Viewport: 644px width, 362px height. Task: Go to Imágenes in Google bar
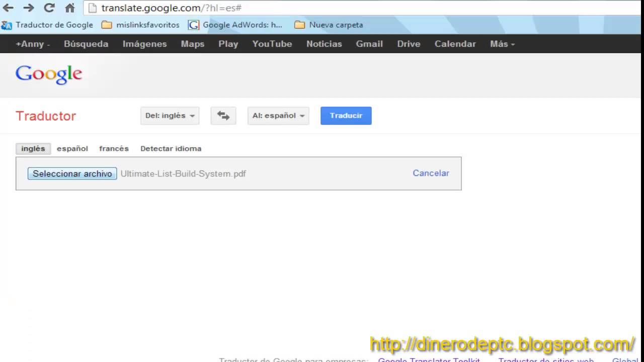144,44
